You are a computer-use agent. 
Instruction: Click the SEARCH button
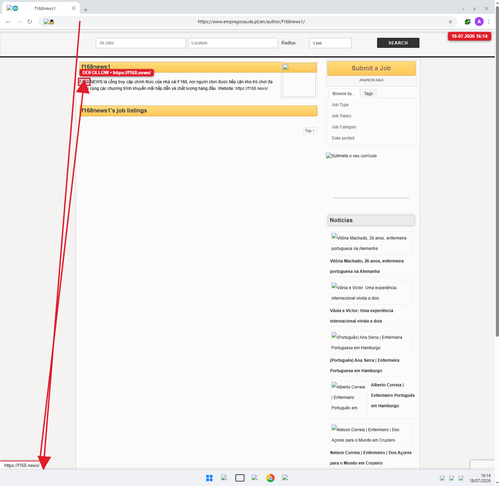click(398, 43)
